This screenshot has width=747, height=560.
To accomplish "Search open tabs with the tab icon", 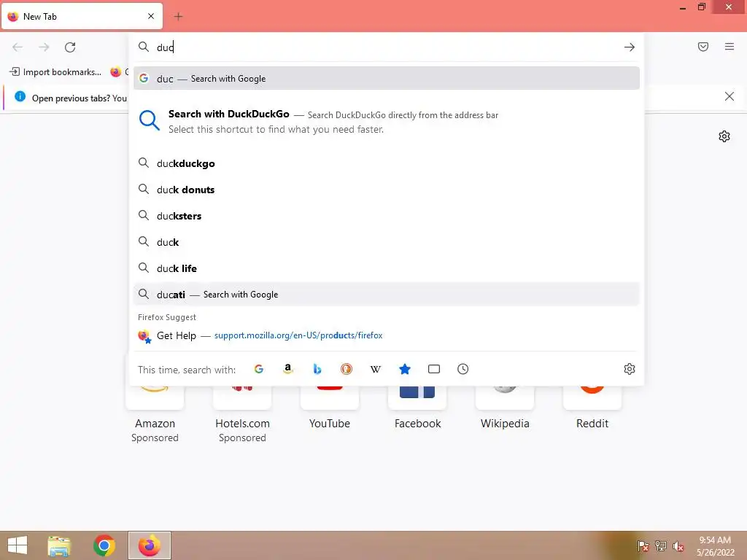I will 433,369.
